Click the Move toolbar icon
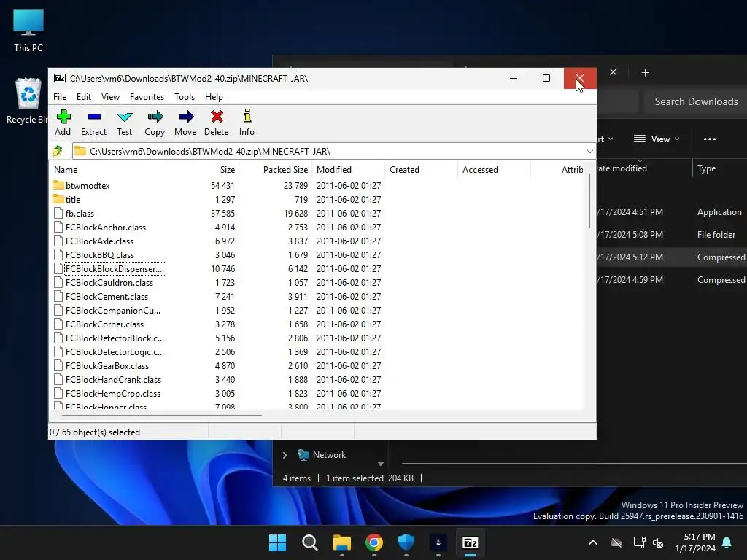The height and width of the screenshot is (560, 747). point(186,117)
